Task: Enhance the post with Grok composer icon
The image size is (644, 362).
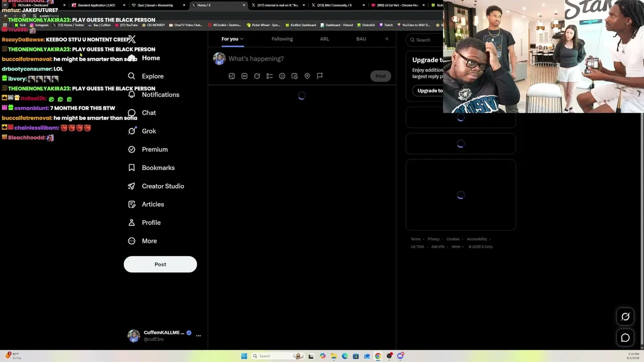Action: click(257, 76)
